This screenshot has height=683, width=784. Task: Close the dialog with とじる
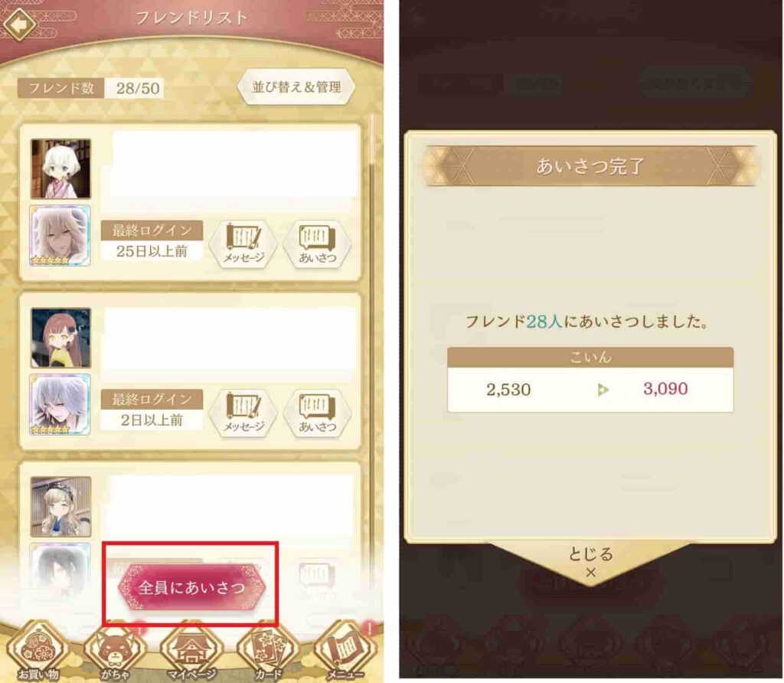[591, 563]
